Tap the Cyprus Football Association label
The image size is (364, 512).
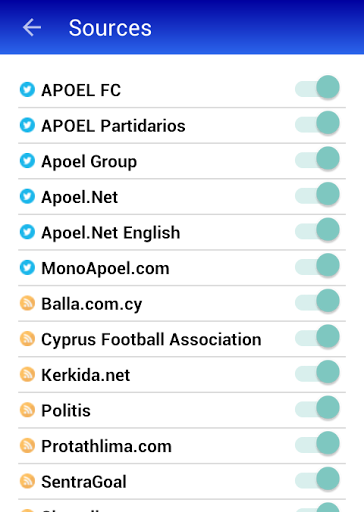click(151, 340)
